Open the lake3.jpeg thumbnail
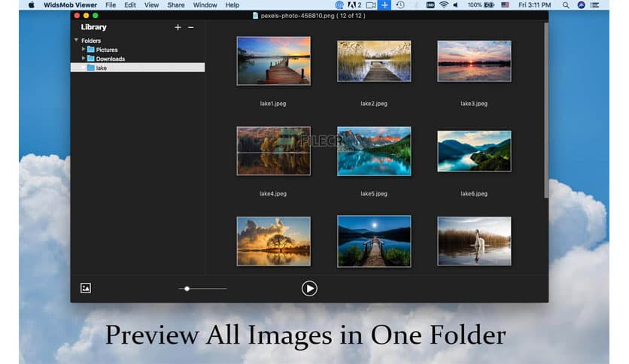This screenshot has height=364, width=629. coord(474,61)
